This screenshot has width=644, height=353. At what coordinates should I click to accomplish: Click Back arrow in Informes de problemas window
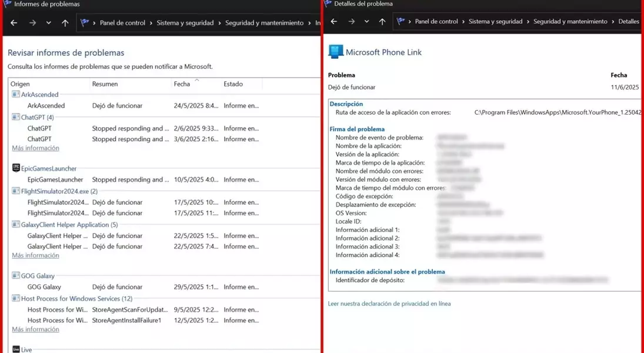[14, 23]
